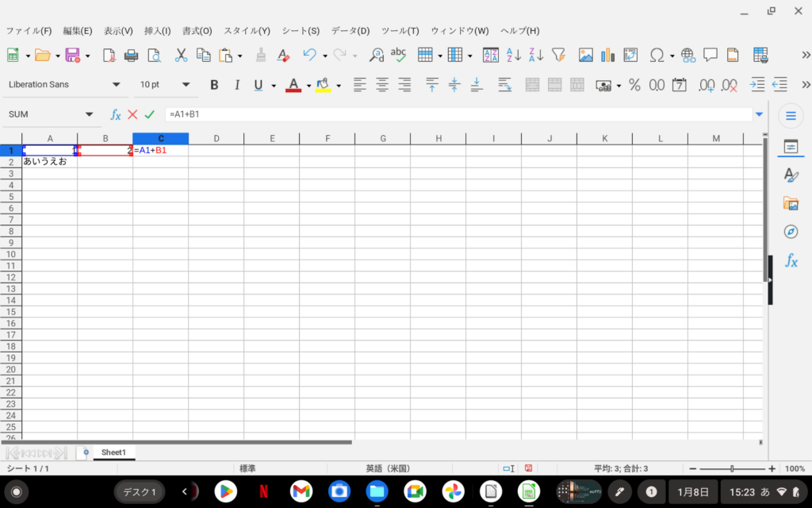Image resolution: width=812 pixels, height=508 pixels.
Task: Click the green Accept formula checkmark
Action: coord(149,114)
